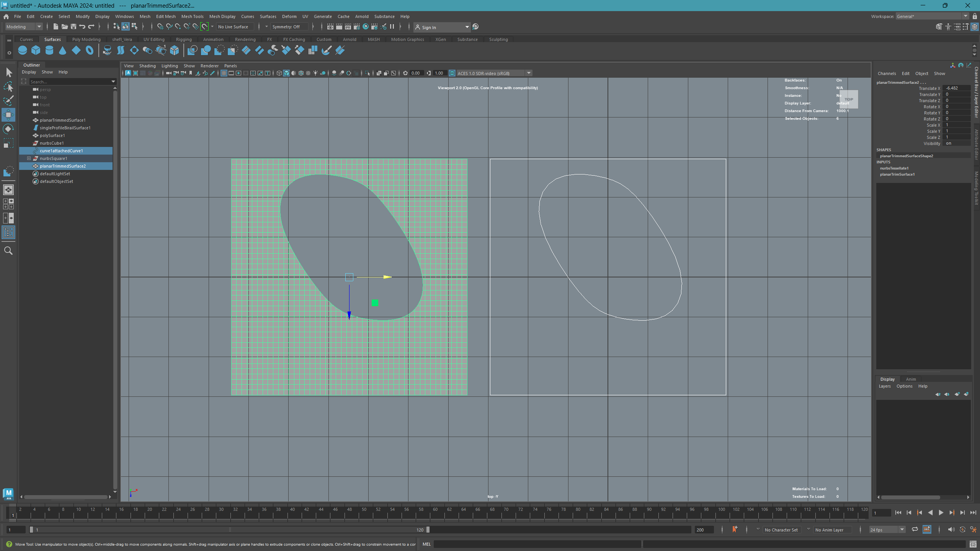Expand the nurbsSquare1 outliner node
This screenshot has width=980, height=551.
coord(29,158)
